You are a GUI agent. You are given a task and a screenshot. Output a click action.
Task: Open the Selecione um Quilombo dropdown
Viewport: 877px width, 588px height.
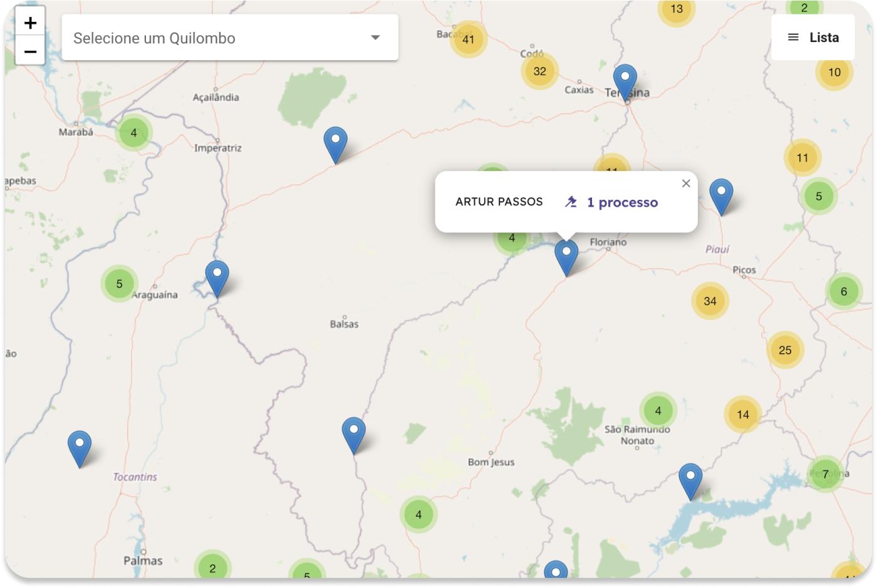(x=230, y=38)
